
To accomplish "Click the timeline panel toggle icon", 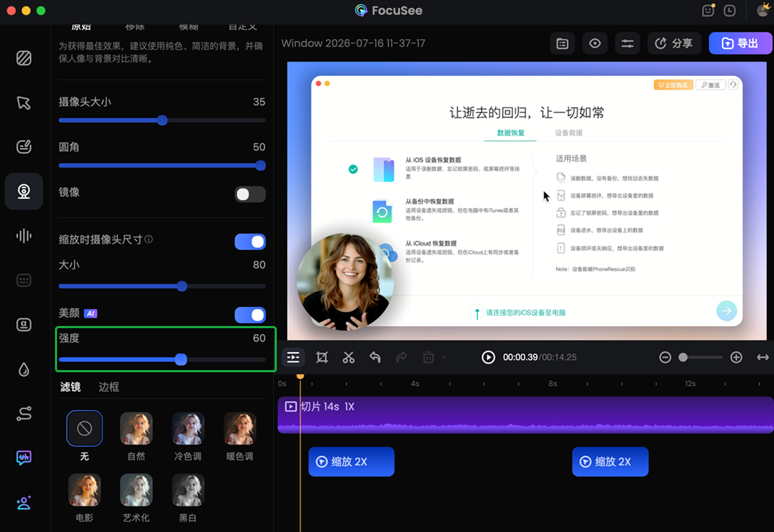I will pos(293,357).
